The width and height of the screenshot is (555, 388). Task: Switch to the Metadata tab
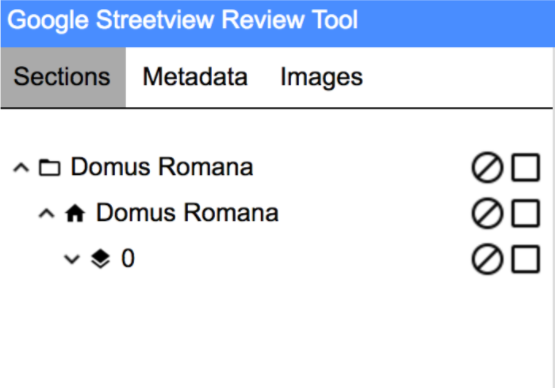[195, 77]
